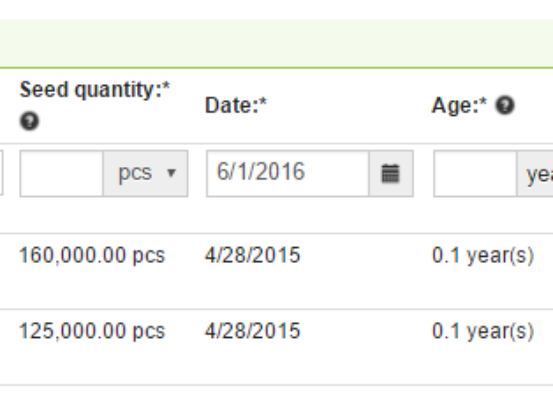This screenshot has width=553, height=400.
Task: Click the Date field showing 6/1/2016
Action: 288,173
